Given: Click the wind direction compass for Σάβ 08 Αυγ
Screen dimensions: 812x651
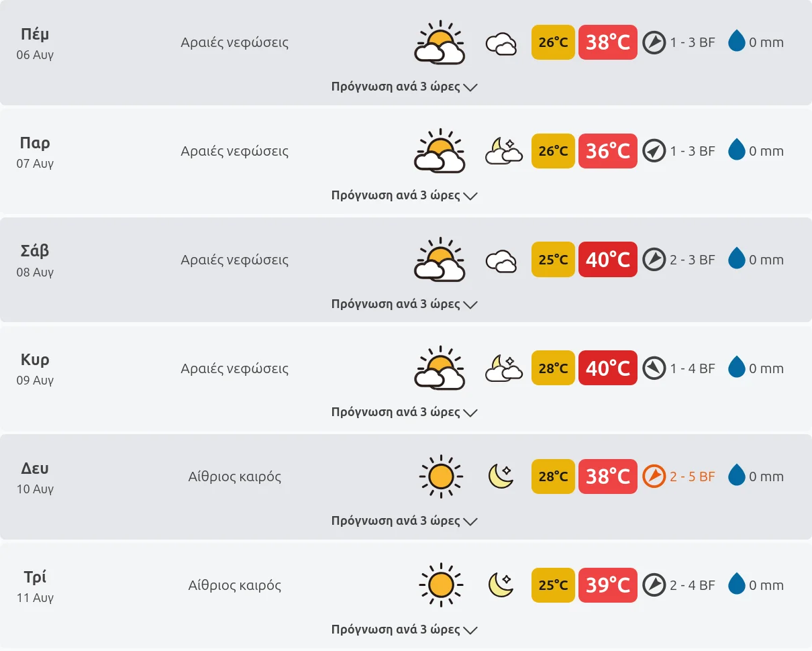Looking at the screenshot, I should click(654, 260).
